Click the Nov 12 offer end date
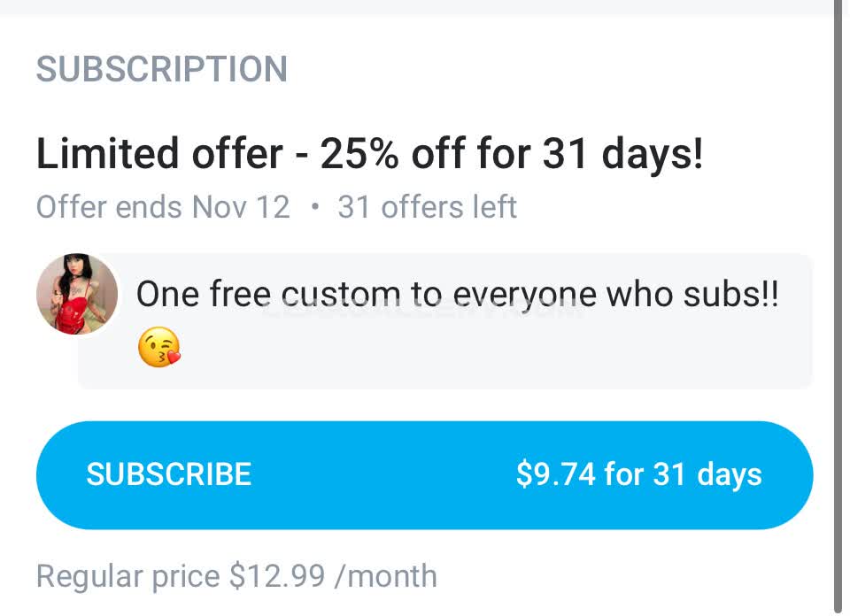This screenshot has width=850, height=616. [241, 207]
